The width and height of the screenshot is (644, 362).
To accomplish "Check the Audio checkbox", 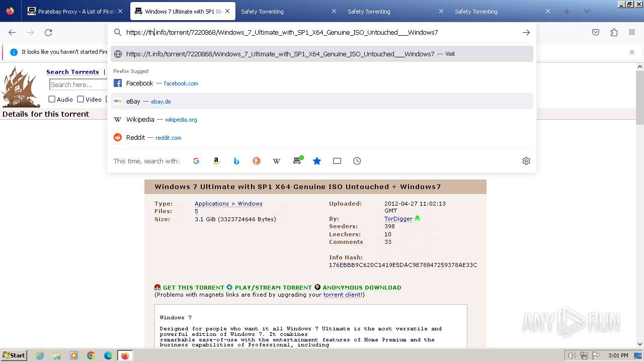I will pos(52,99).
